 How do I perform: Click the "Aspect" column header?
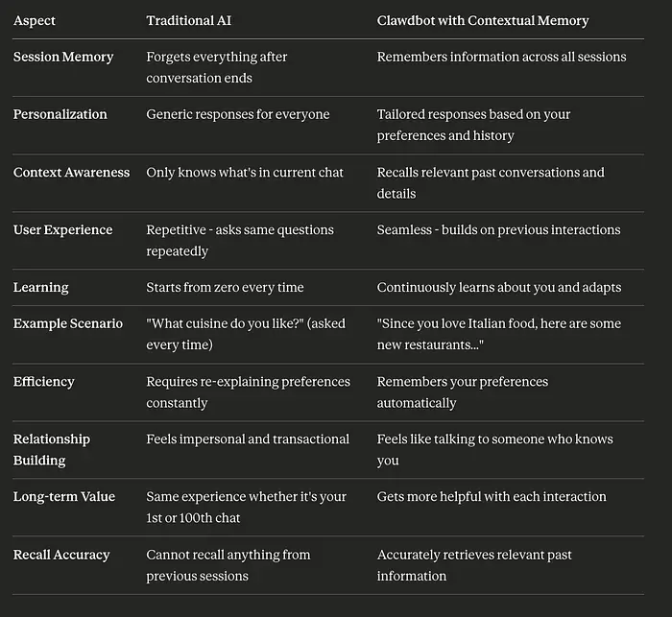(35, 20)
